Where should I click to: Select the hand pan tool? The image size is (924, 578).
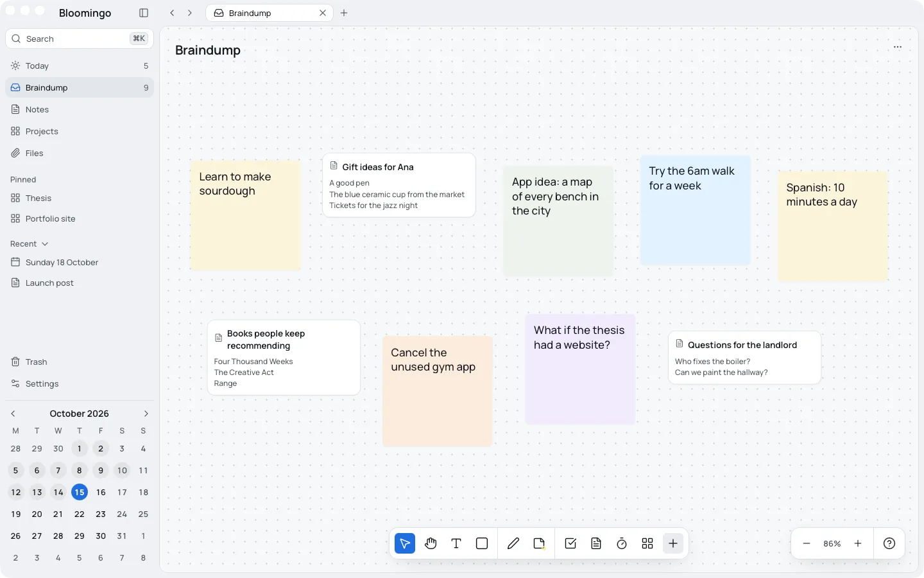pos(431,543)
